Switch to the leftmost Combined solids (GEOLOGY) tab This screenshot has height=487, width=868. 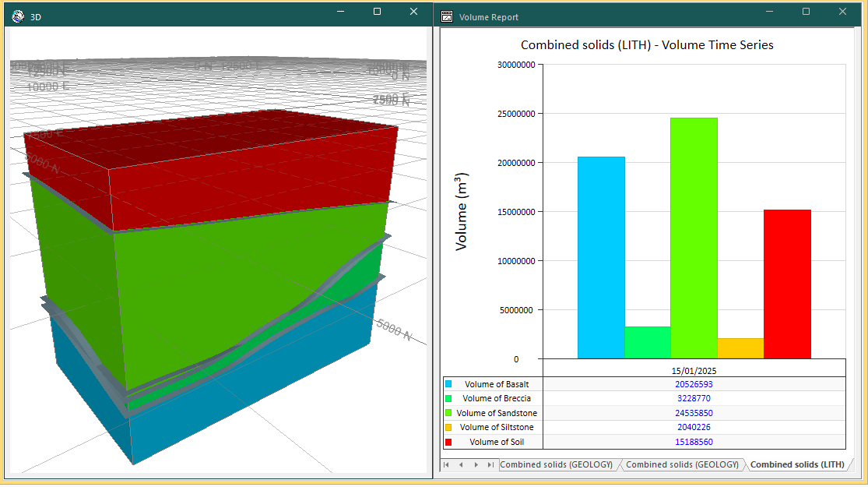tap(556, 464)
